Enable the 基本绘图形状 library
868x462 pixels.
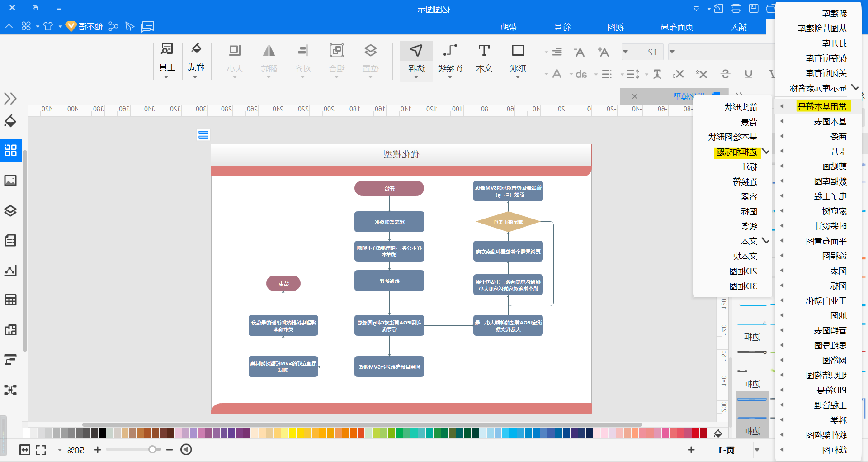pyautogui.click(x=733, y=137)
